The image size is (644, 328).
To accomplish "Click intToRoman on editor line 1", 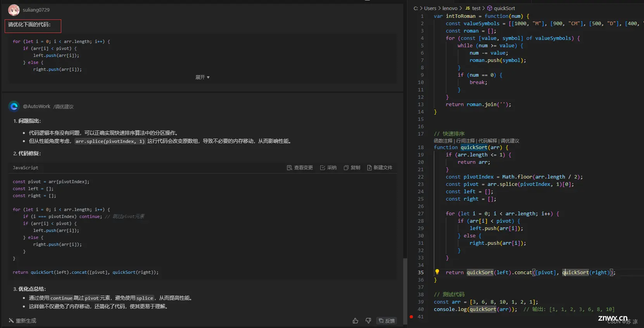I will (x=461, y=16).
